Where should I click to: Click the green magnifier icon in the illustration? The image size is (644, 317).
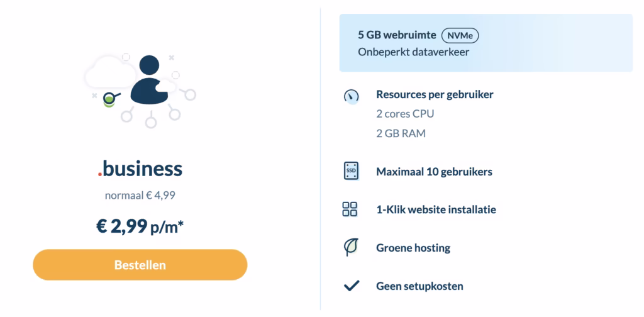tap(110, 99)
